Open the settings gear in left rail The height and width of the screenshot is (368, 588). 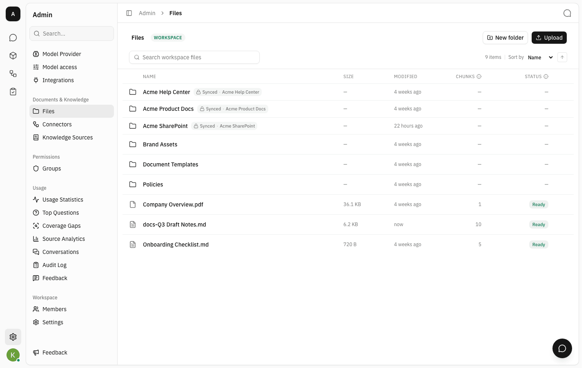coord(13,337)
